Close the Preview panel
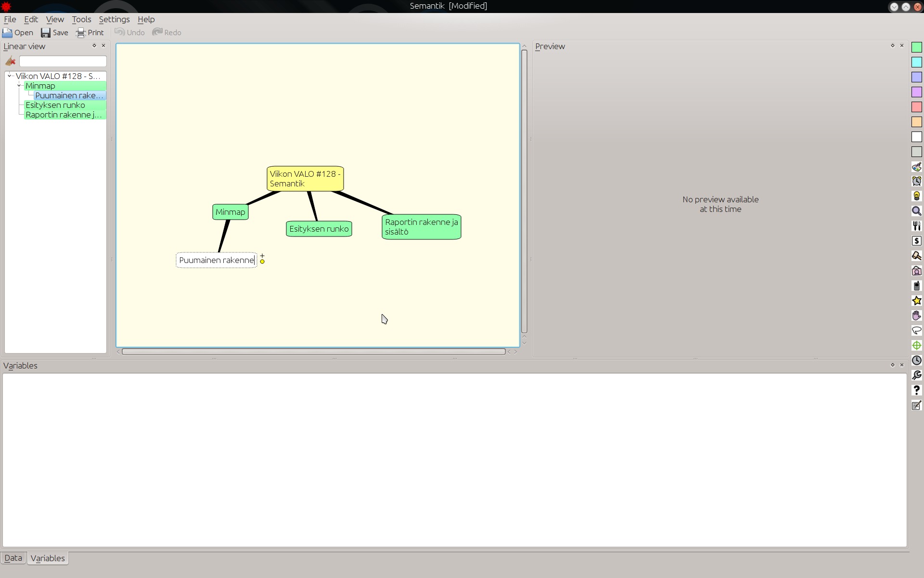924x578 pixels. click(x=902, y=46)
